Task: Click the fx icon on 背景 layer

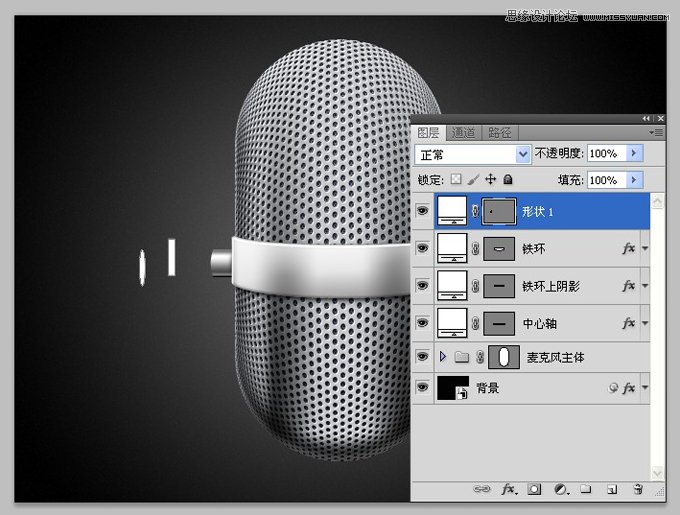Action: click(629, 388)
